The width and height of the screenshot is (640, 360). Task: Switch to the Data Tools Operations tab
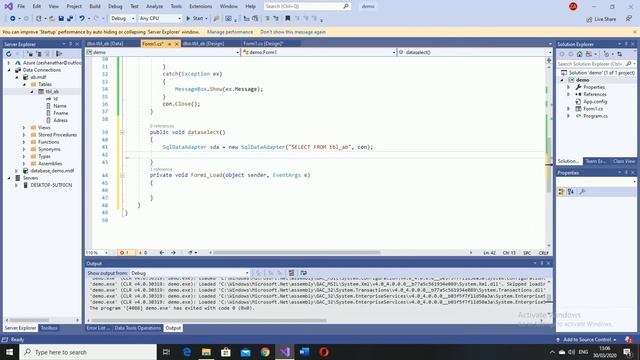[138, 328]
